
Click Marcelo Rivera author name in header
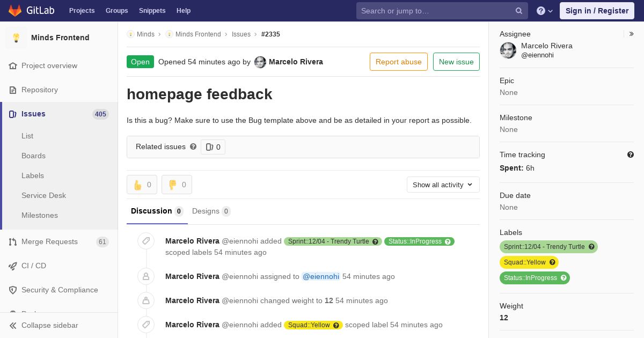[296, 62]
